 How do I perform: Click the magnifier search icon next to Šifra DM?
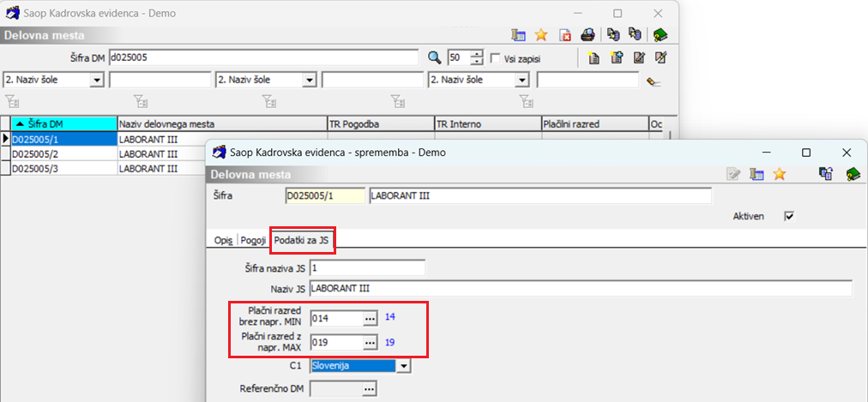tap(435, 57)
